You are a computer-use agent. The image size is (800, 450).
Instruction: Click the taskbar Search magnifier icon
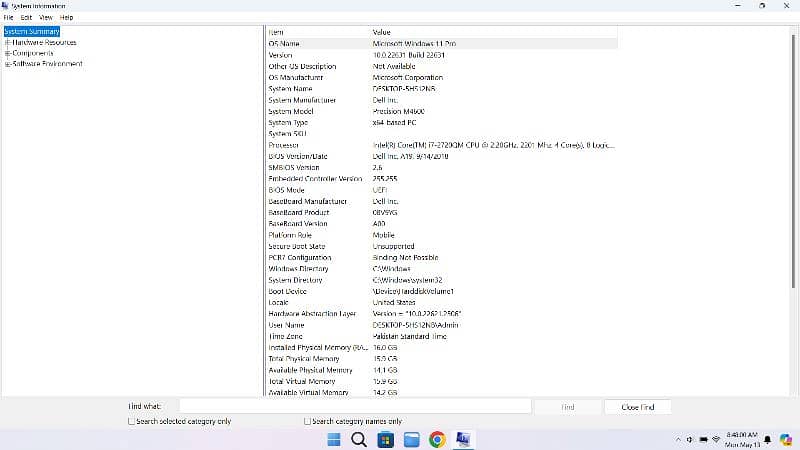coord(358,439)
